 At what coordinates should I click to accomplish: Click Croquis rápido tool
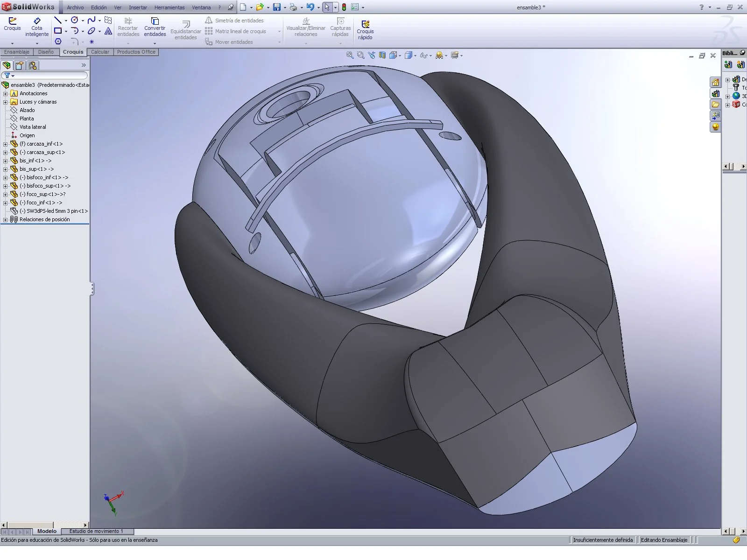tap(365, 30)
